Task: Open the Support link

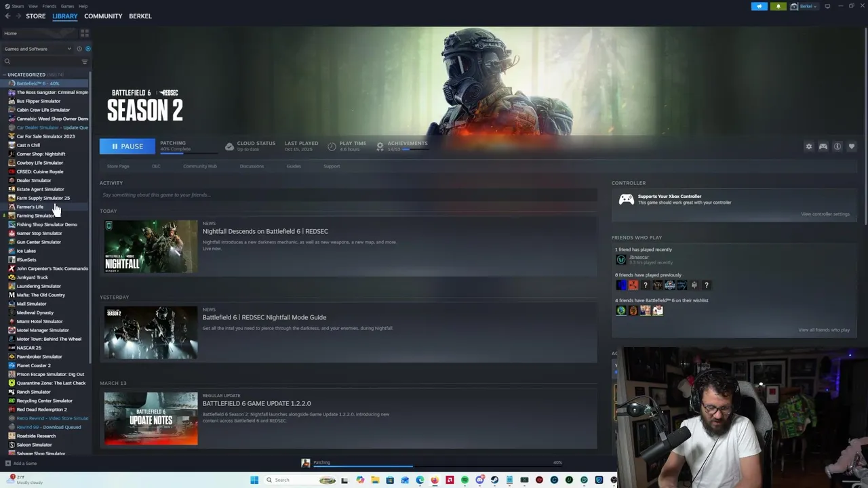Action: [332, 166]
